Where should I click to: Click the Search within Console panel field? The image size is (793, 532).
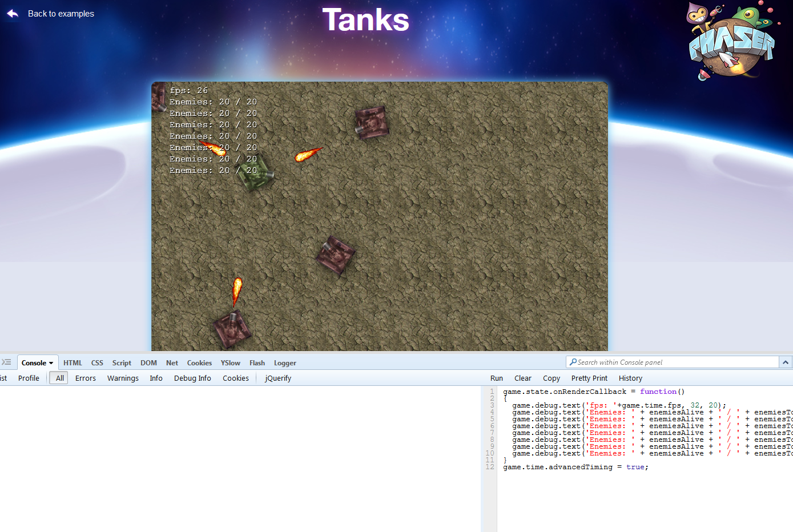tap(673, 362)
